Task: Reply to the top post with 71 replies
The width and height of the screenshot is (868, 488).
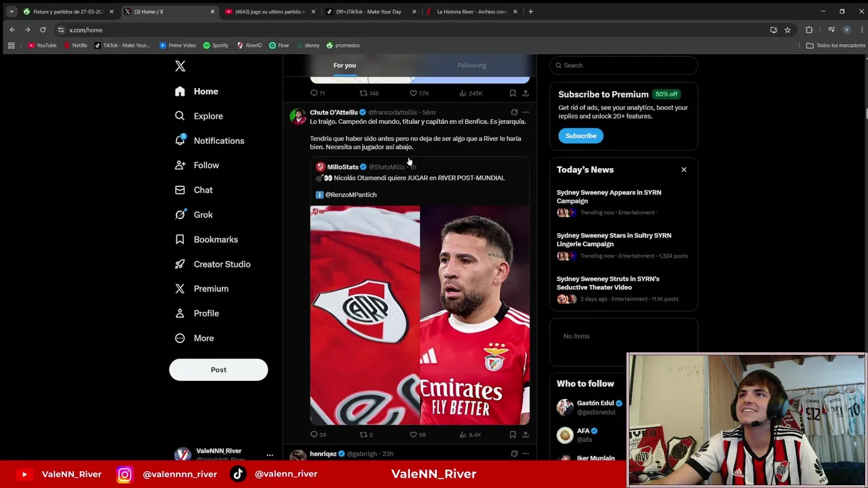Action: point(317,93)
